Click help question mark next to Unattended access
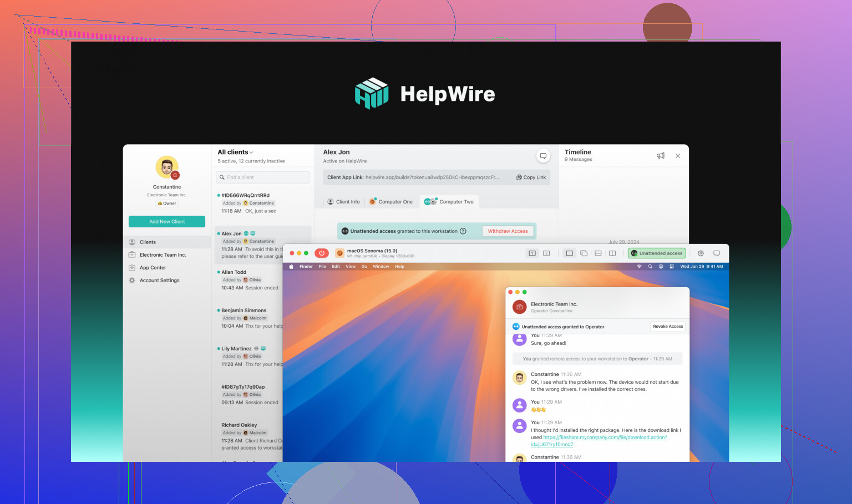The width and height of the screenshot is (852, 504). tap(463, 231)
